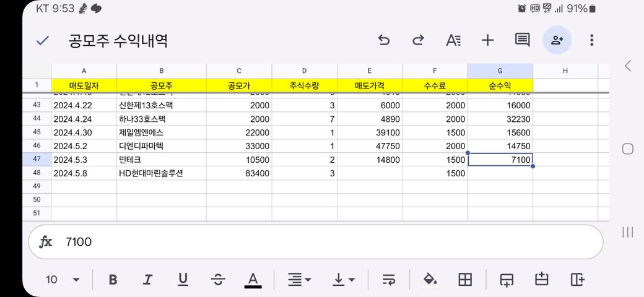Open borders options in toolbar
Viewport: 644px width, 297px height.
465,280
